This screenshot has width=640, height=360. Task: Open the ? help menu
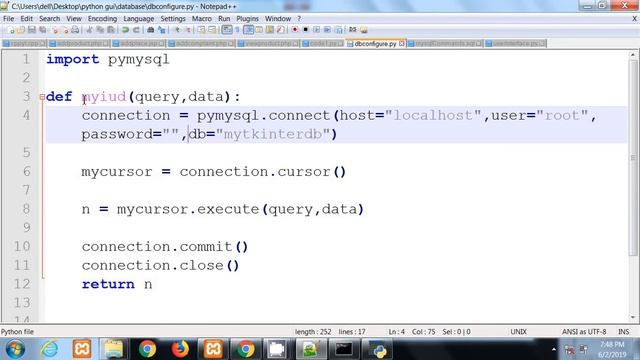[299, 19]
